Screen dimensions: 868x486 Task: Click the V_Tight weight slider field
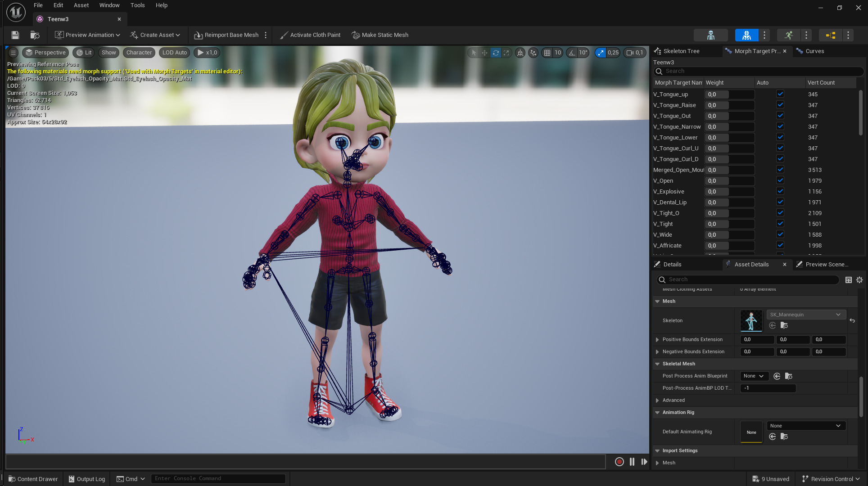coord(729,224)
